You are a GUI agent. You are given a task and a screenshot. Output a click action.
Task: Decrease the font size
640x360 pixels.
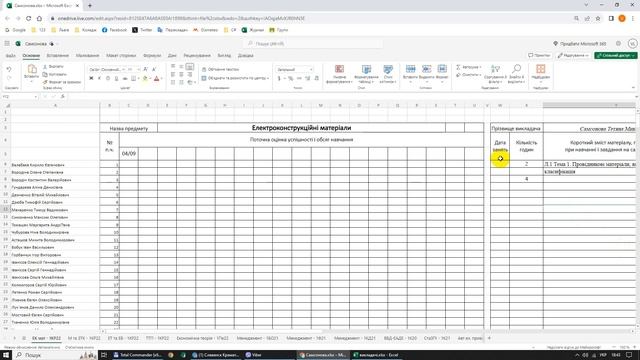coord(154,69)
